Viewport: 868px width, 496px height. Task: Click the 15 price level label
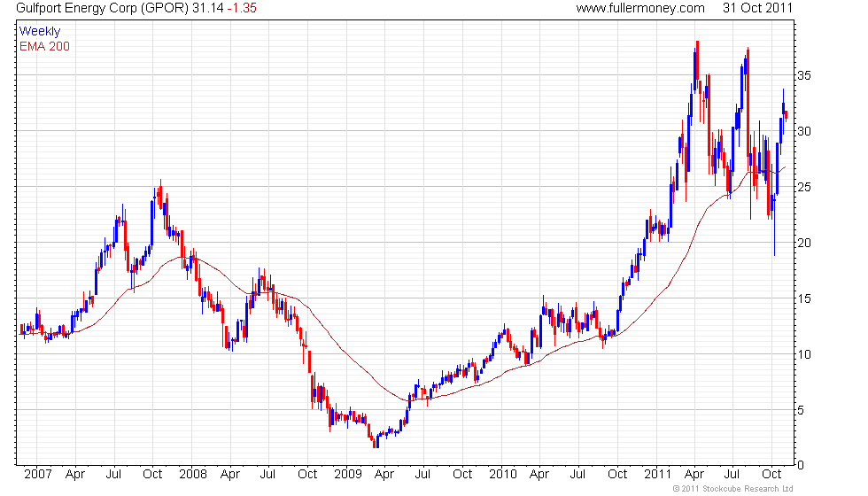point(804,298)
